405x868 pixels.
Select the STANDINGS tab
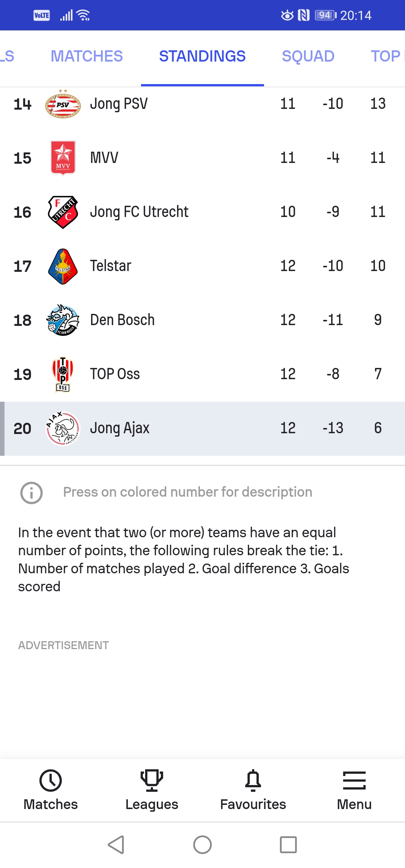pos(202,56)
